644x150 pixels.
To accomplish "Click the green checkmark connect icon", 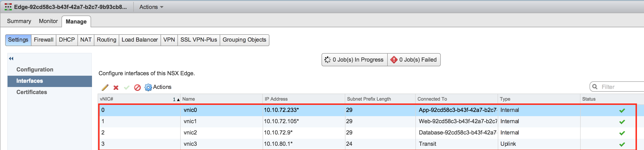I will (x=126, y=87).
